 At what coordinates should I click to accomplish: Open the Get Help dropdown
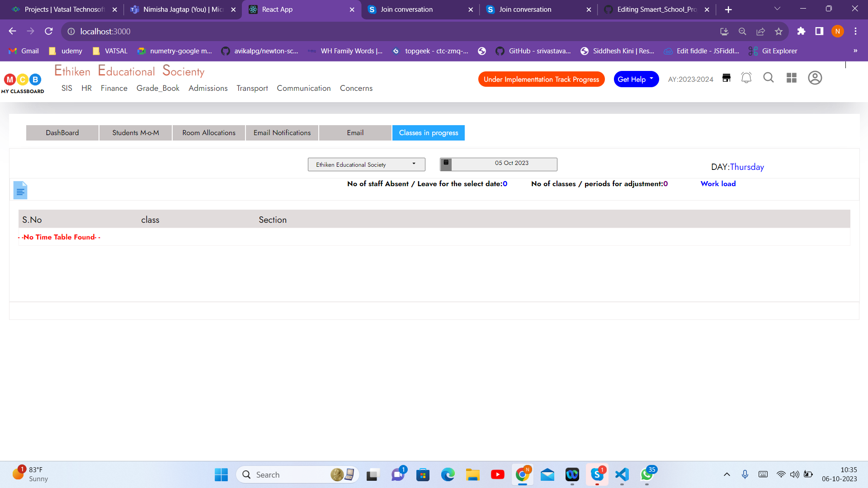click(636, 79)
